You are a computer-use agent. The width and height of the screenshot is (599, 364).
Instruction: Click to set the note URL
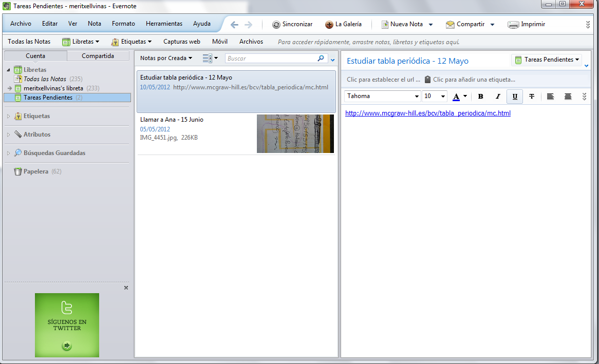coord(383,80)
